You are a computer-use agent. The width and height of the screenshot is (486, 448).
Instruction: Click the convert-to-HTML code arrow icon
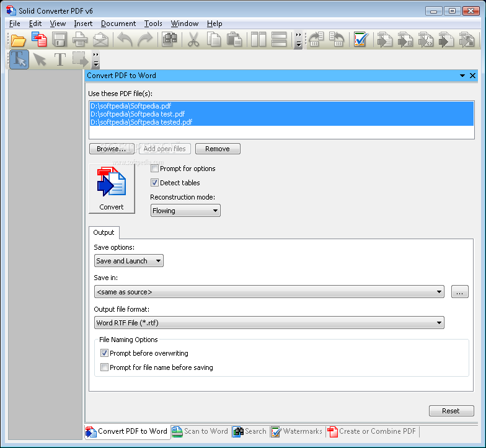[425, 40]
